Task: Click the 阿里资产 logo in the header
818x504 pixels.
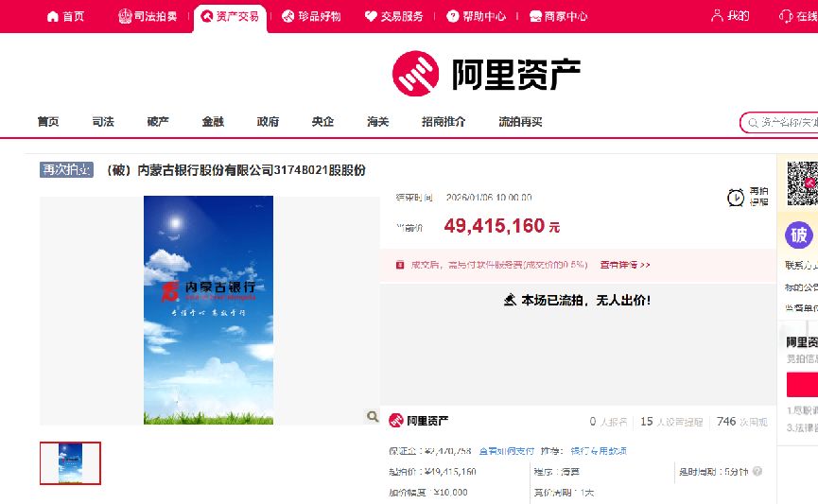Action: [x=486, y=75]
